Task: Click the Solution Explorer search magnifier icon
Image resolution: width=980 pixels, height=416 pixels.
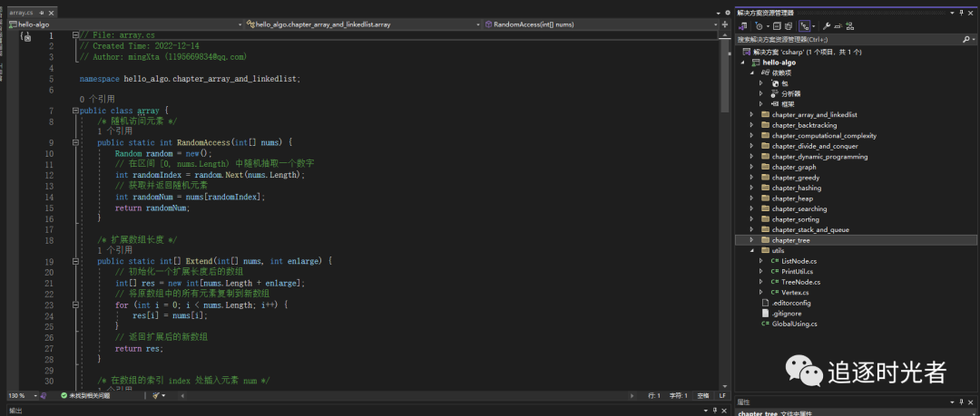Action: pyautogui.click(x=965, y=40)
